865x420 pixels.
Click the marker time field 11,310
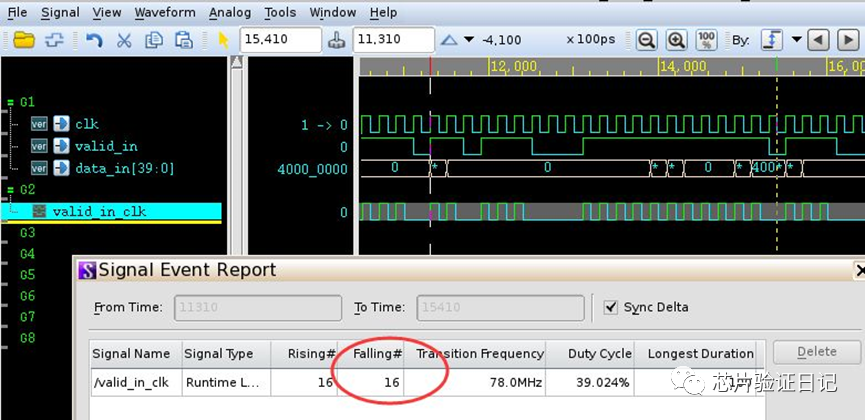pos(394,40)
